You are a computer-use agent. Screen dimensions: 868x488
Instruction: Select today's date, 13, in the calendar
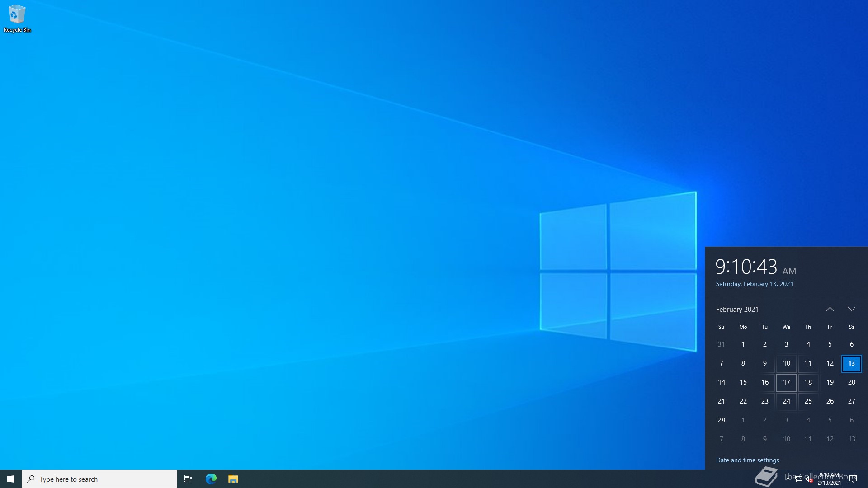(851, 363)
